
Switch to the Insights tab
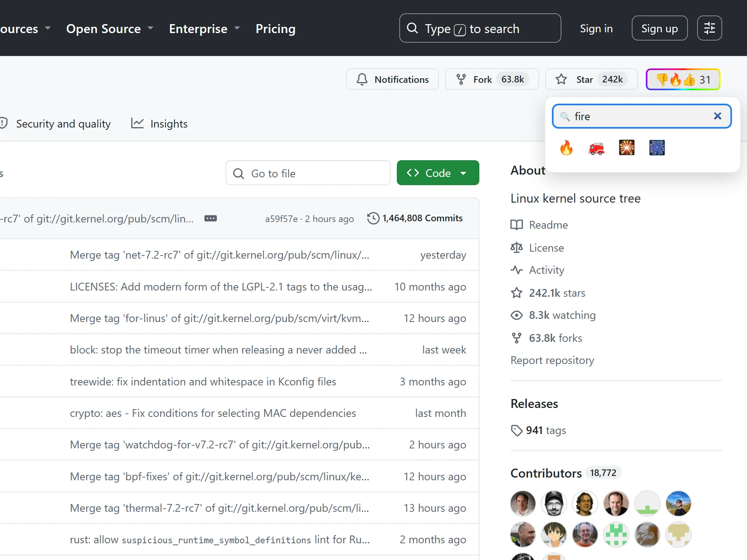point(159,124)
